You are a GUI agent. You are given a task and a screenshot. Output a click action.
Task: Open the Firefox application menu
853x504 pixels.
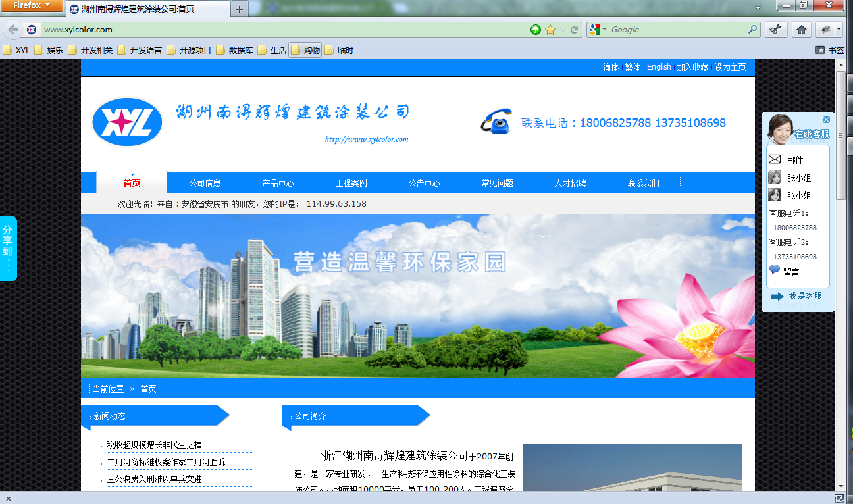click(x=32, y=5)
